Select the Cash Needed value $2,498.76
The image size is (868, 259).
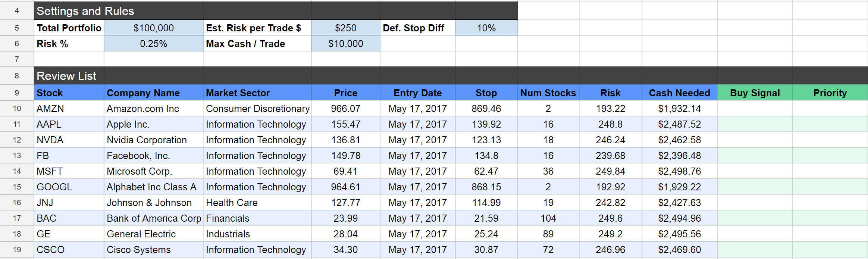(679, 171)
